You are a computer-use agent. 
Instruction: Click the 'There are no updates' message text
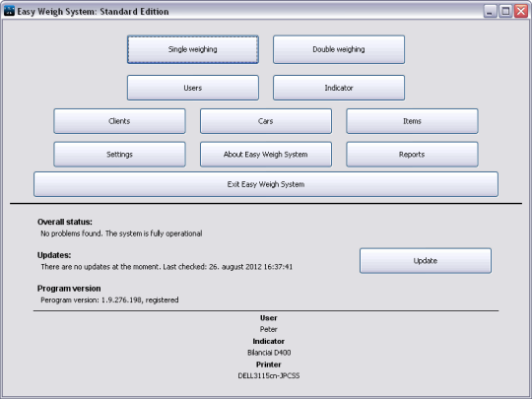point(166,267)
